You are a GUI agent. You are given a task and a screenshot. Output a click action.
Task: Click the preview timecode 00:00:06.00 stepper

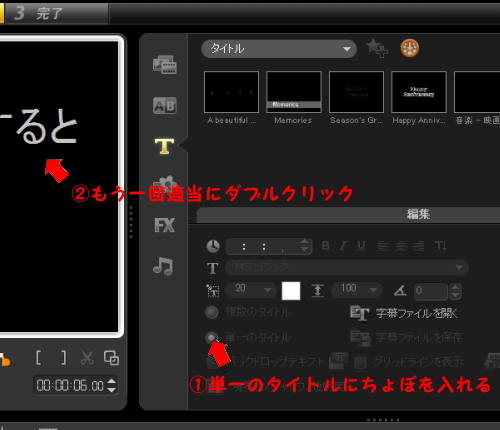pyautogui.click(x=112, y=385)
